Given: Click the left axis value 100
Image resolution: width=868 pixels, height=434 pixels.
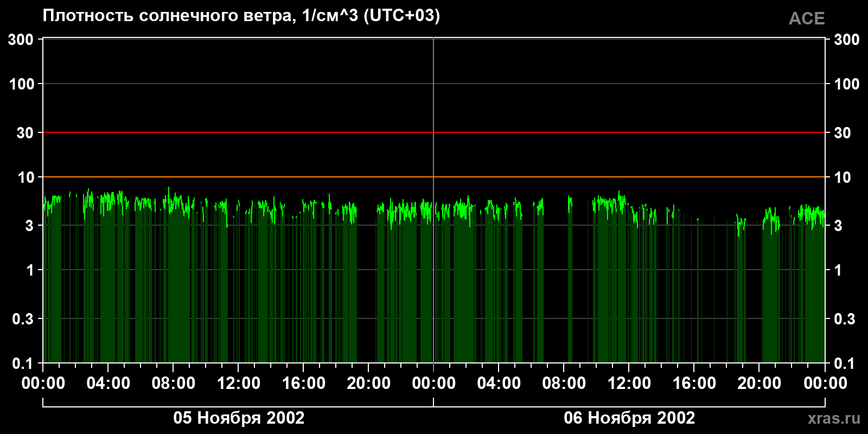Looking at the screenshot, I should [x=22, y=84].
